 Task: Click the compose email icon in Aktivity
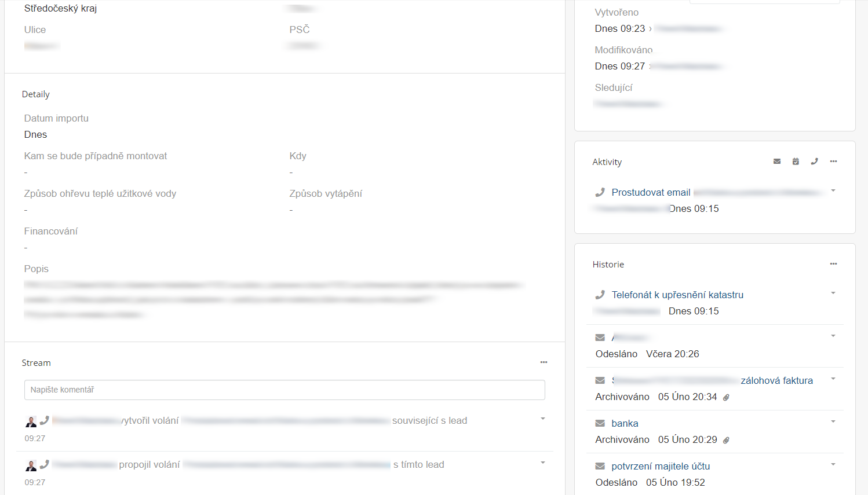click(x=777, y=162)
